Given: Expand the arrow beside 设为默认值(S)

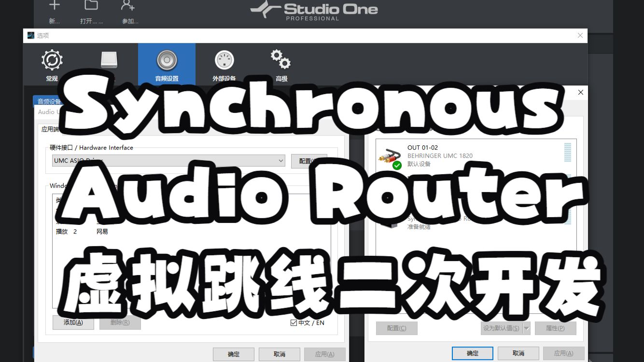Looking at the screenshot, I should coord(526,328).
